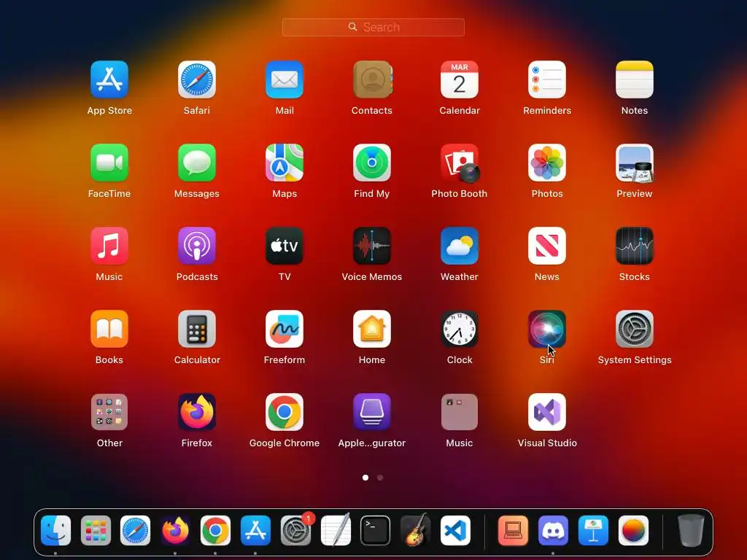Launch the Calculator app
The width and height of the screenshot is (747, 560).
click(x=197, y=329)
